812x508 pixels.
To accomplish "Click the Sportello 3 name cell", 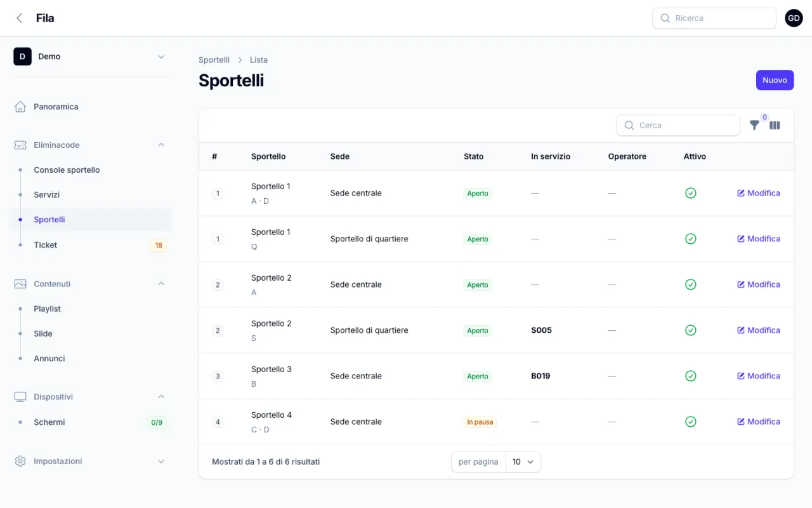I will [x=272, y=376].
